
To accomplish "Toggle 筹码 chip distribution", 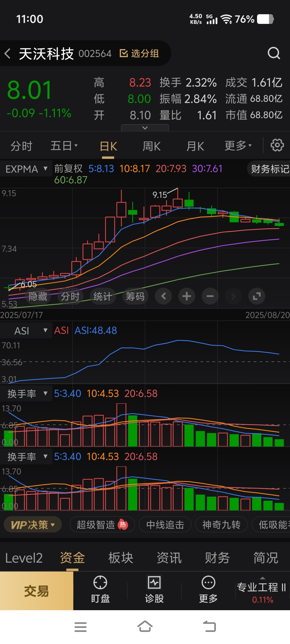I will (135, 297).
